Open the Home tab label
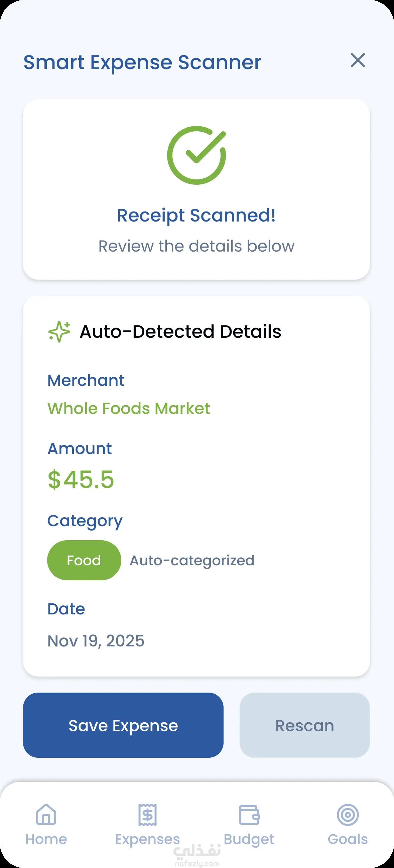394x868 pixels. 46,839
